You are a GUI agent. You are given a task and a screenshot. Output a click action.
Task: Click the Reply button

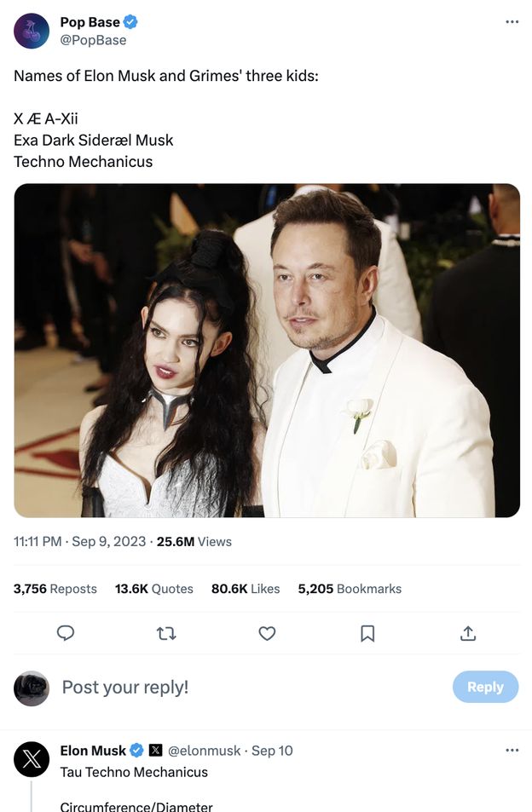tap(485, 687)
